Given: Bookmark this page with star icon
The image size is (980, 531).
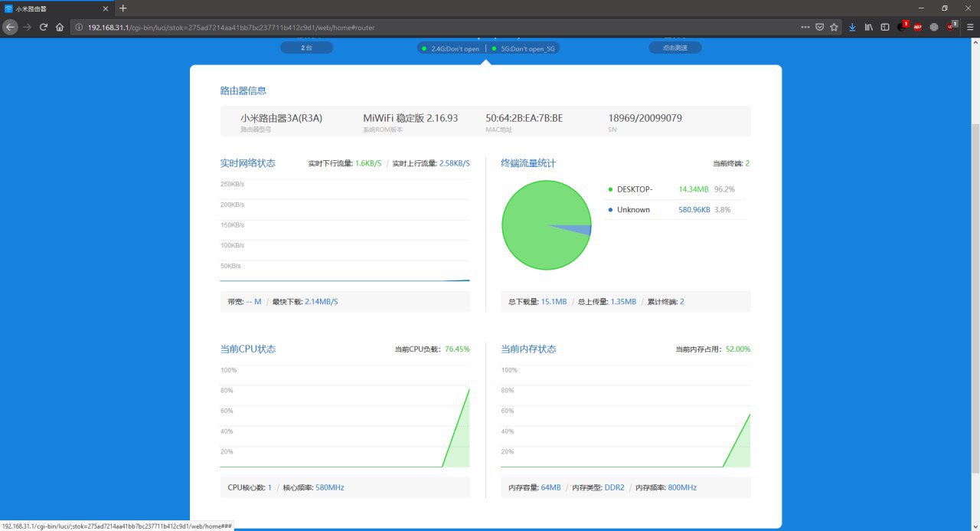Looking at the screenshot, I should [x=834, y=27].
